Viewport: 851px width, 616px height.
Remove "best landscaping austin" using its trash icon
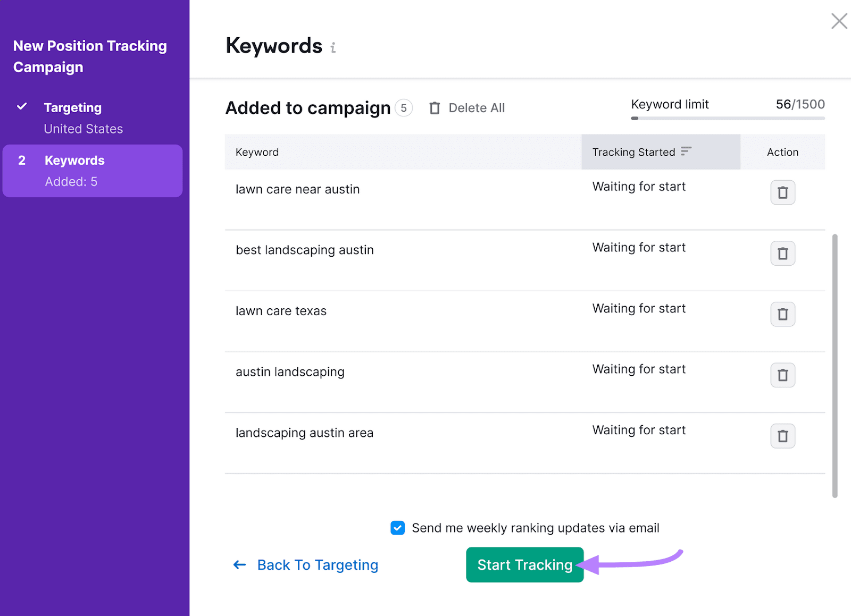(x=782, y=254)
